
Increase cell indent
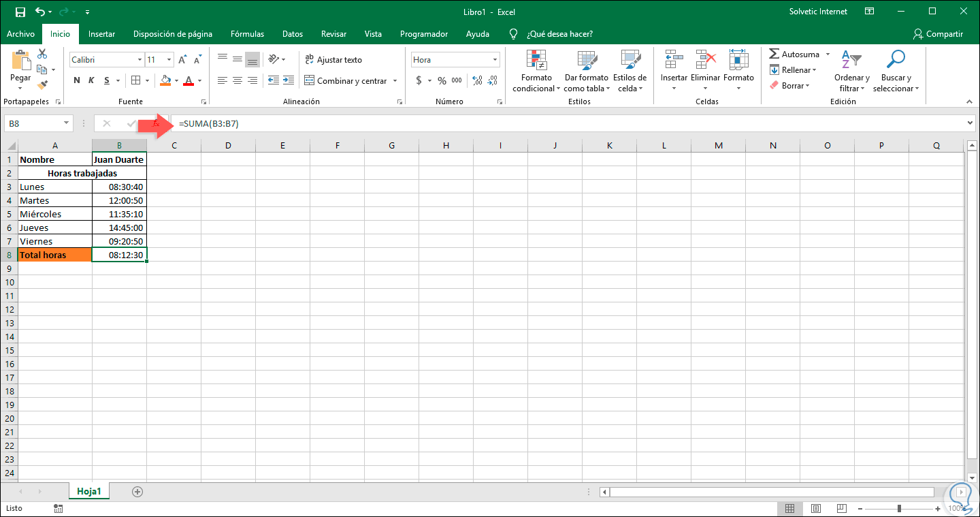(289, 80)
